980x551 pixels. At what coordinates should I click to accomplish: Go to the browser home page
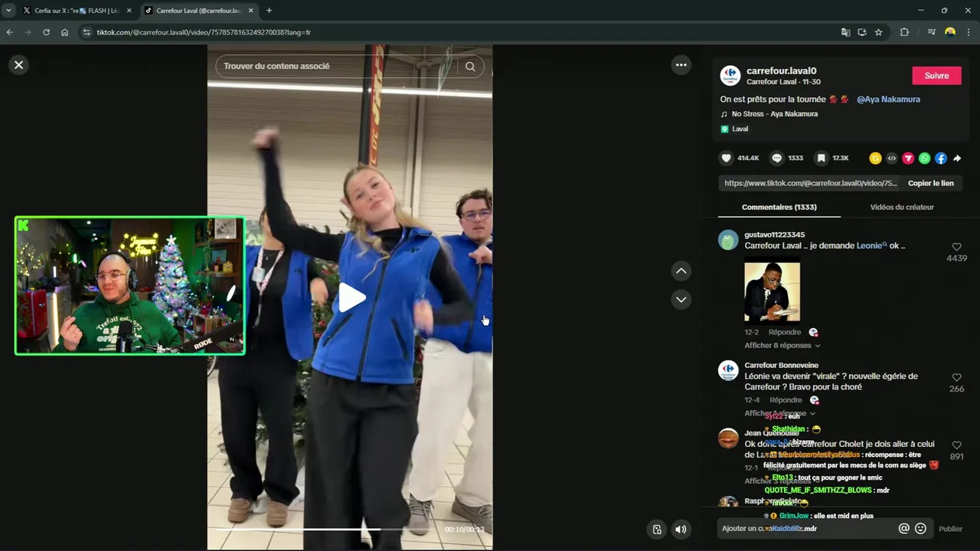pos(64,32)
